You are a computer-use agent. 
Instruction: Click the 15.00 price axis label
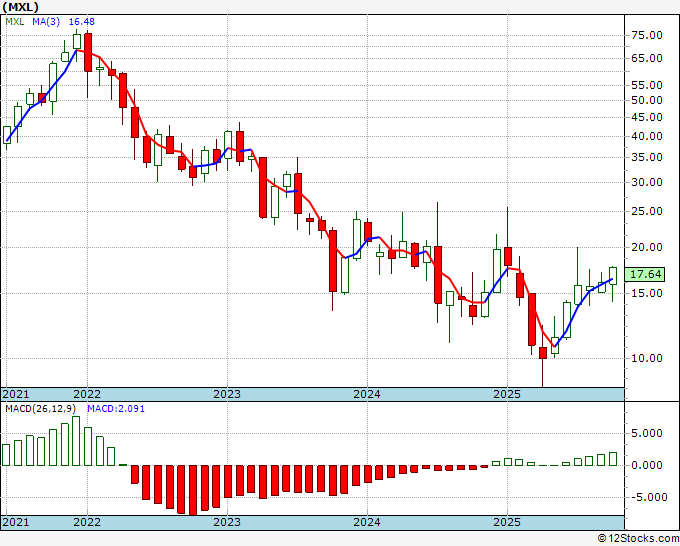pos(647,293)
